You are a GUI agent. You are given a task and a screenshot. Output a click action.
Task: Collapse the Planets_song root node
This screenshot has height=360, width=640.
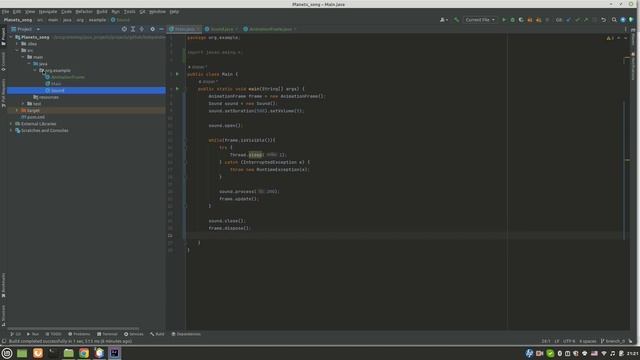tap(11, 37)
